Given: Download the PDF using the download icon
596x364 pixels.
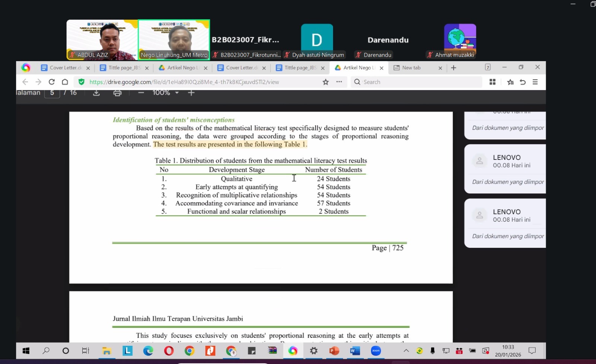Looking at the screenshot, I should [96, 93].
